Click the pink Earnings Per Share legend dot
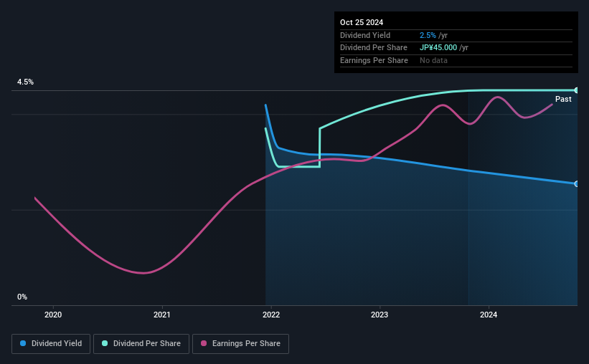 coord(204,343)
